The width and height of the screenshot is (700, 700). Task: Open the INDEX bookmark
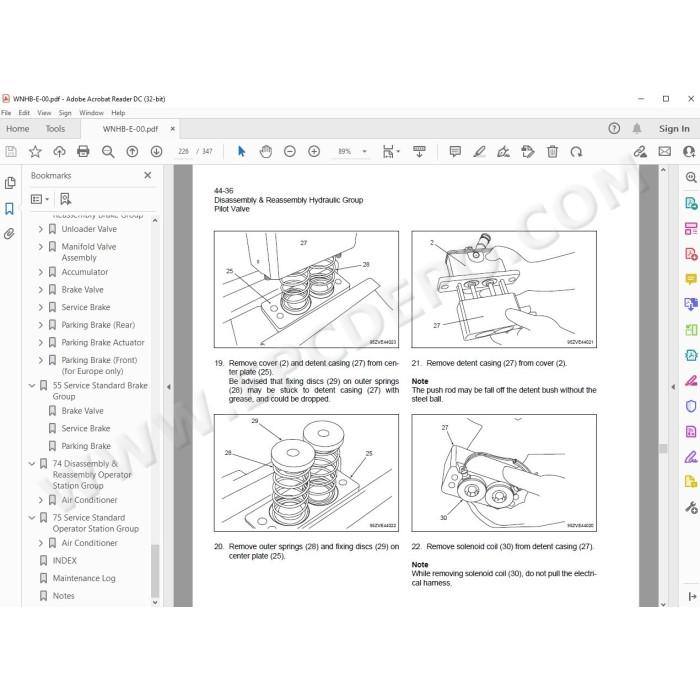pos(64,560)
